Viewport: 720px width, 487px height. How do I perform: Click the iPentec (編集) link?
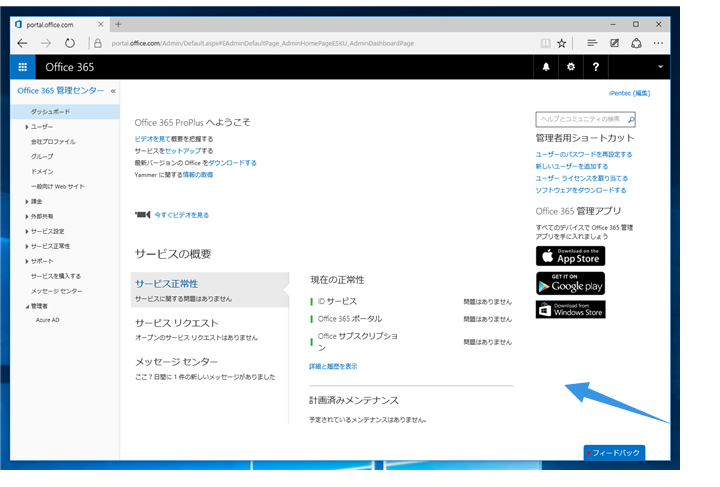tap(630, 93)
